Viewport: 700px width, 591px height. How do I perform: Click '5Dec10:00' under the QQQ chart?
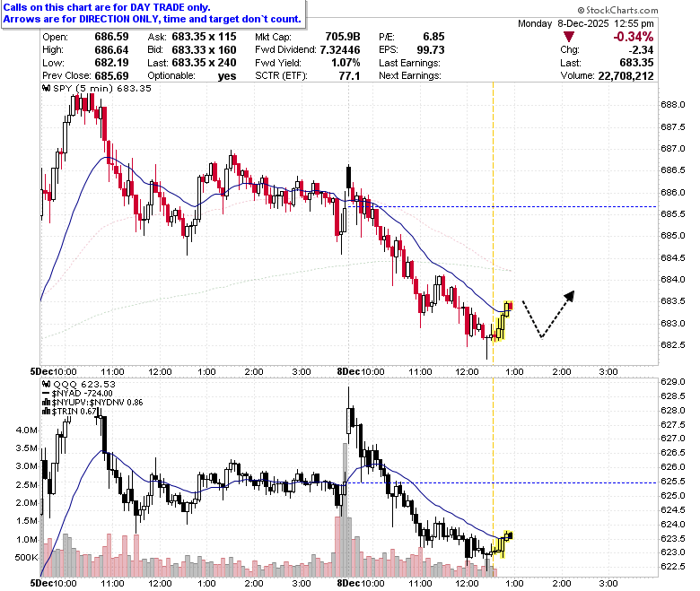54,584
